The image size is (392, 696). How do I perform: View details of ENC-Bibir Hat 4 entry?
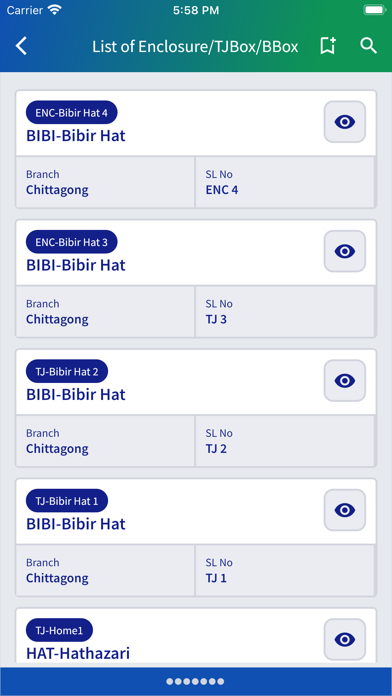[x=344, y=122]
